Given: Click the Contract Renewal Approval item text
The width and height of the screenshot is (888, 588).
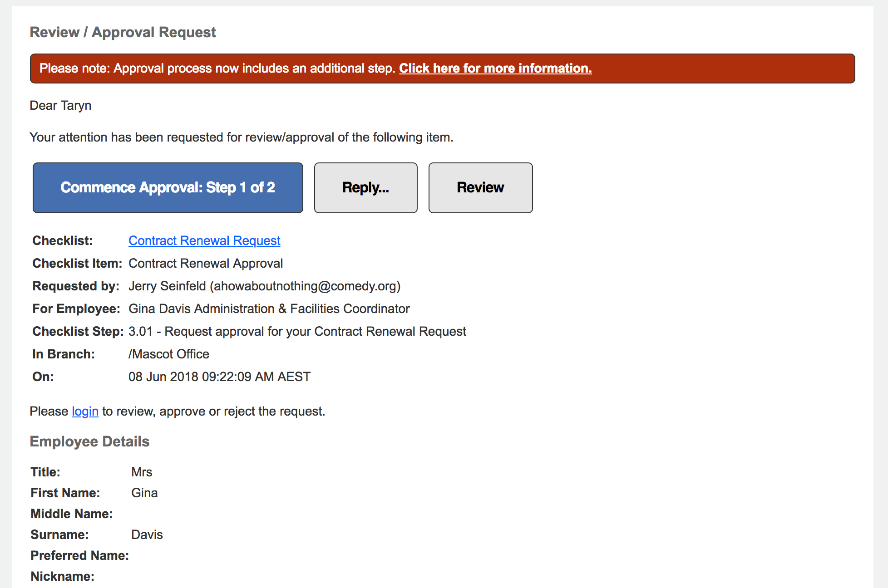Looking at the screenshot, I should [x=206, y=263].
